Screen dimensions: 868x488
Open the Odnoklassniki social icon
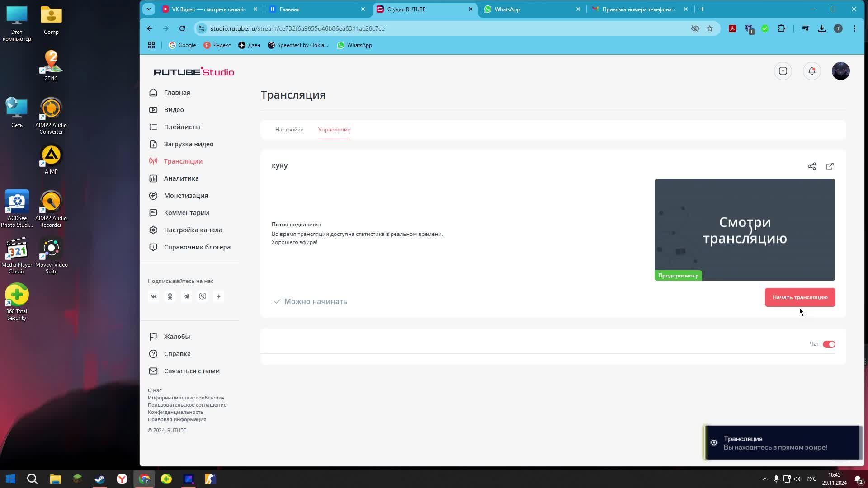170,296
